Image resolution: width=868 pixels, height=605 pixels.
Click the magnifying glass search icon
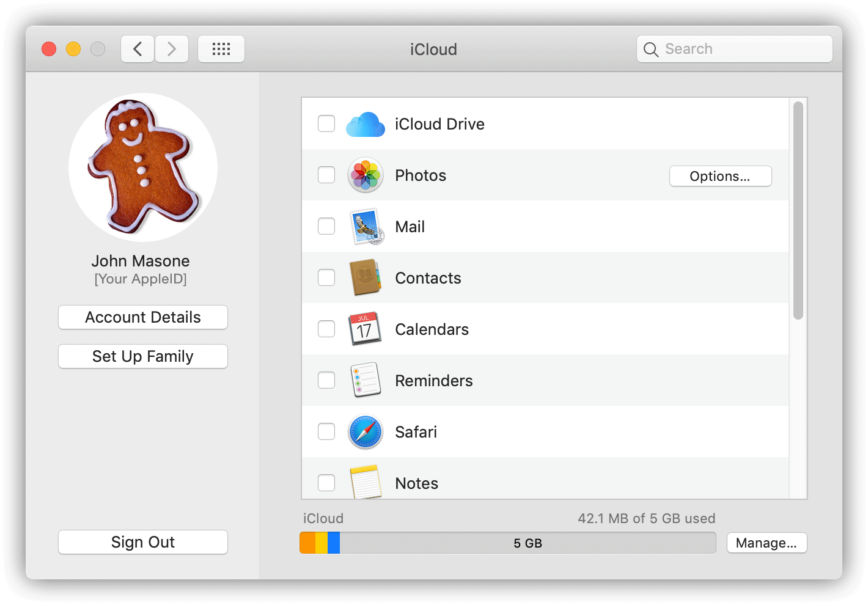coord(651,50)
